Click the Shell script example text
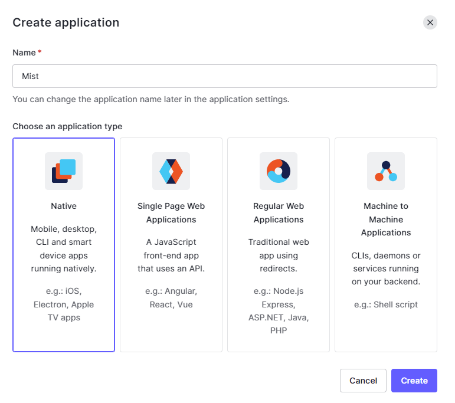 [x=386, y=304]
